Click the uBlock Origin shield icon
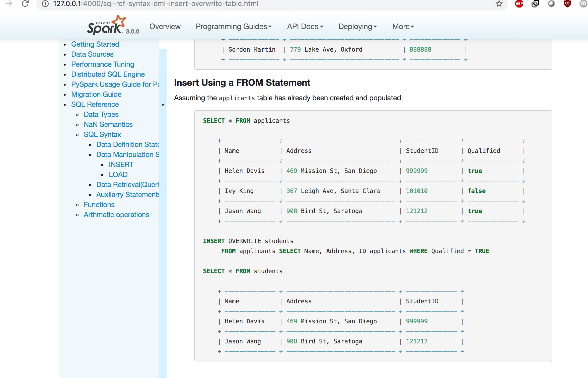 567,4
